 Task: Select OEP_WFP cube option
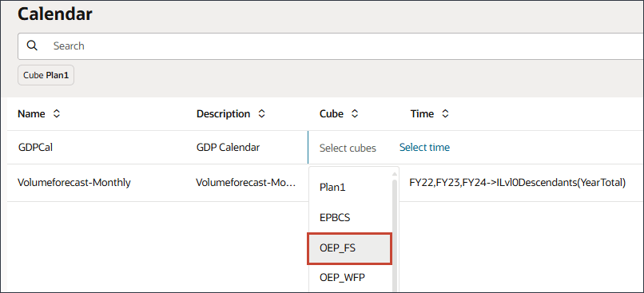click(x=351, y=278)
